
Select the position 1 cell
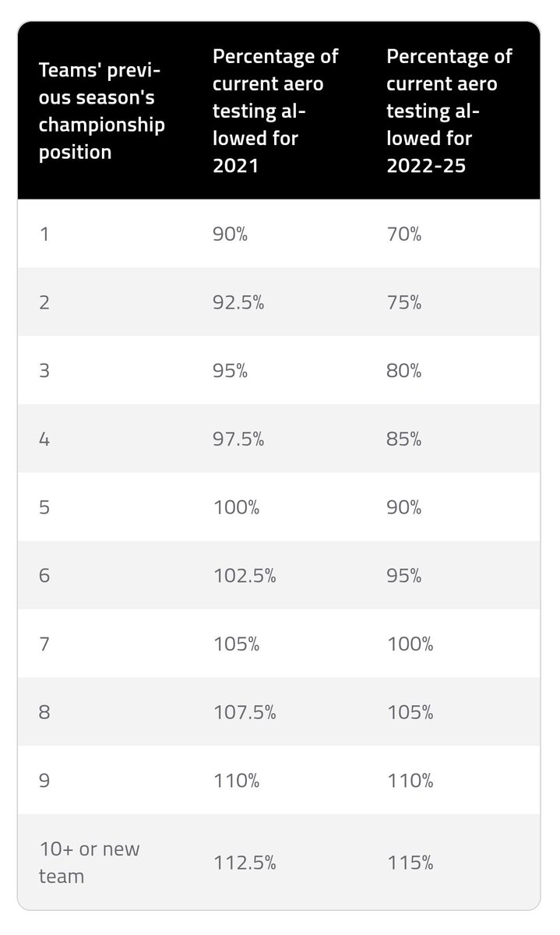[x=43, y=234]
